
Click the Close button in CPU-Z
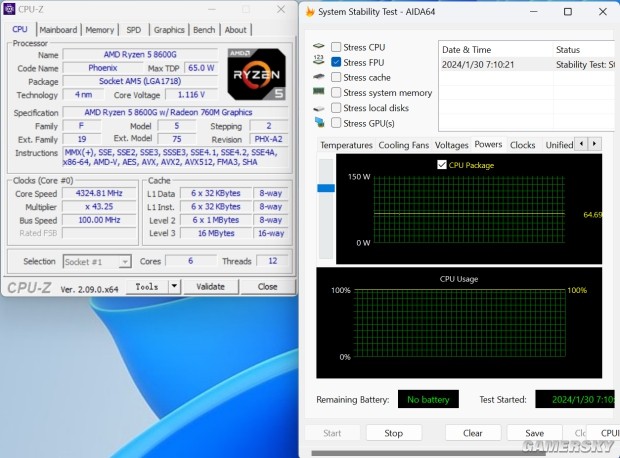268,286
